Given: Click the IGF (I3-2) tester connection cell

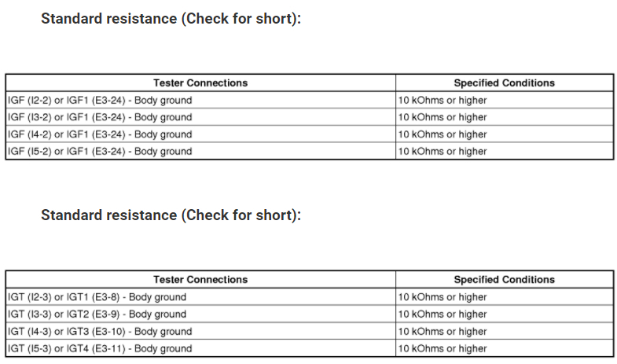Looking at the screenshot, I should pyautogui.click(x=99, y=117).
